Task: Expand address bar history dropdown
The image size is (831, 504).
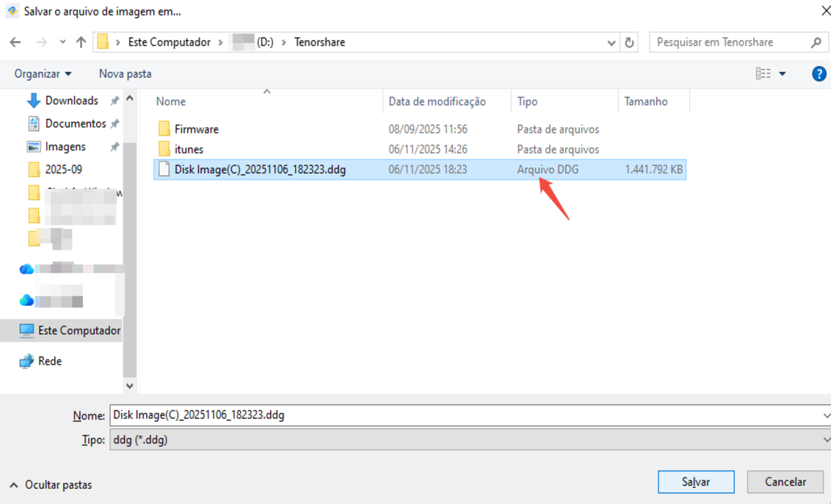Action: coord(611,43)
